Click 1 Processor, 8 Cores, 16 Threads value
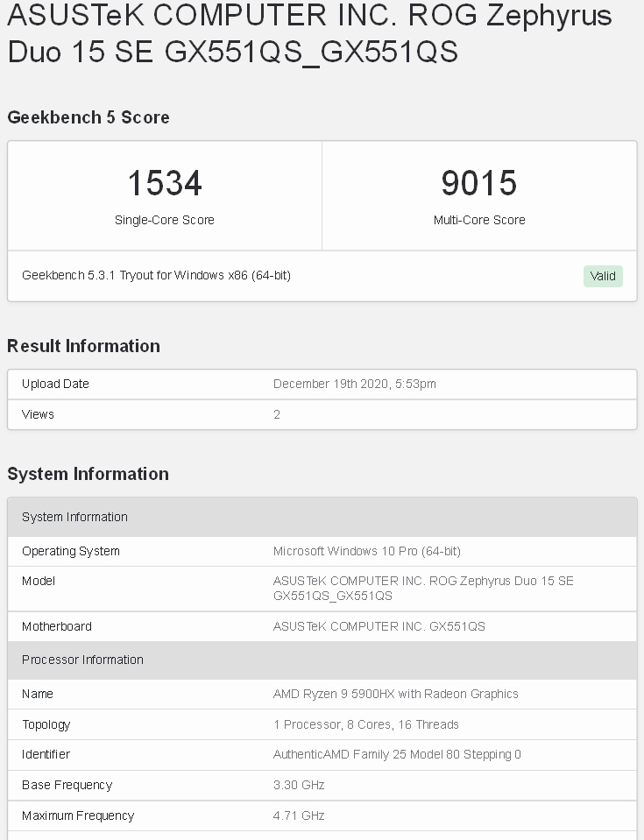The width and height of the screenshot is (644, 840). [366, 724]
